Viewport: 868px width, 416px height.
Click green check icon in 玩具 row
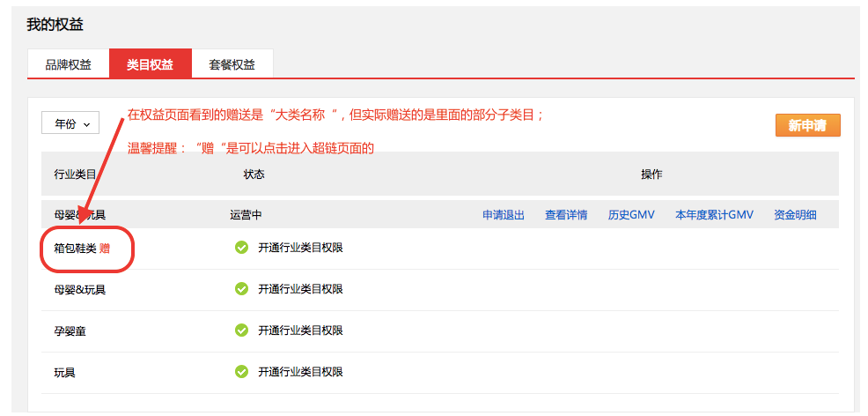[x=241, y=372]
